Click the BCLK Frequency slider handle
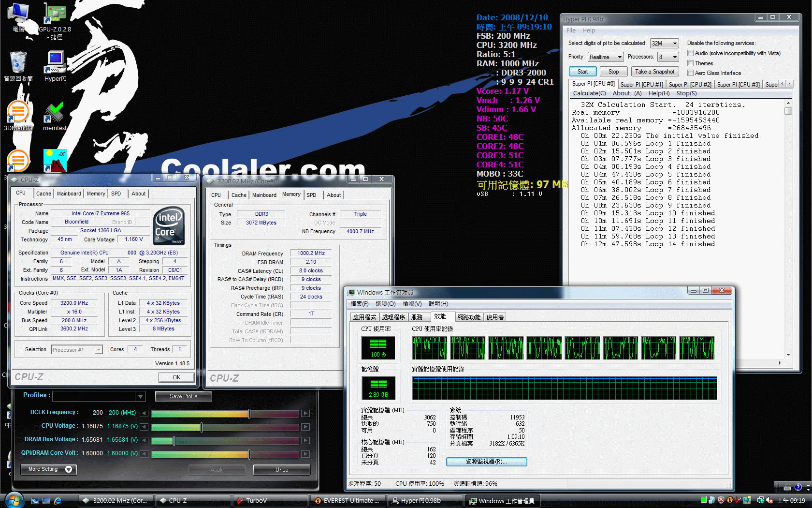This screenshot has height=508, width=812. 249,413
